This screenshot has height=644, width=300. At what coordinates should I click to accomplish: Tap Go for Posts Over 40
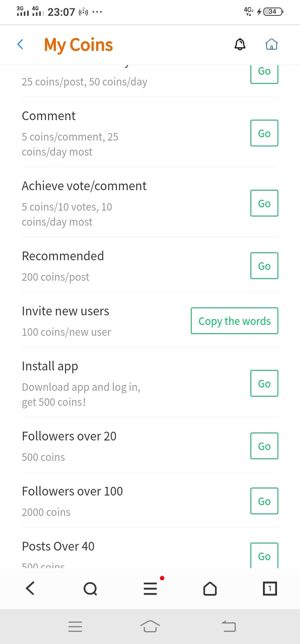264,556
